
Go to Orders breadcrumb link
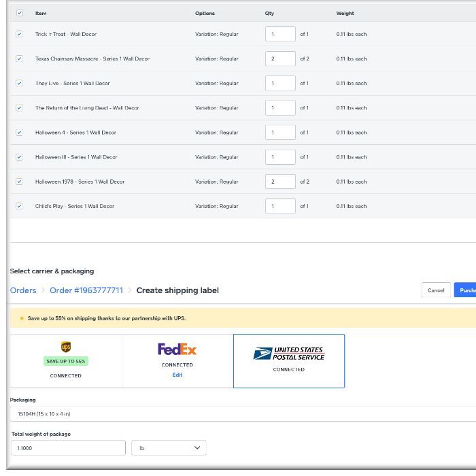(x=23, y=290)
